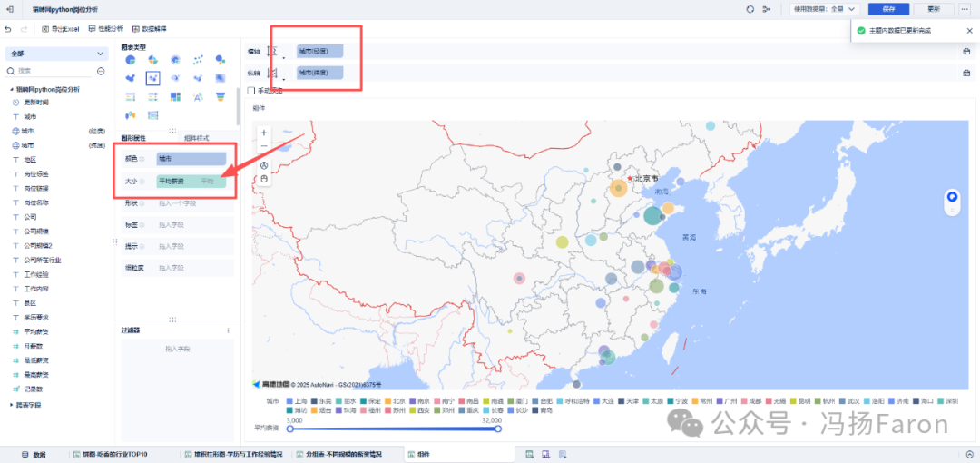
Task: Select the heat map chart type
Action: [220, 78]
